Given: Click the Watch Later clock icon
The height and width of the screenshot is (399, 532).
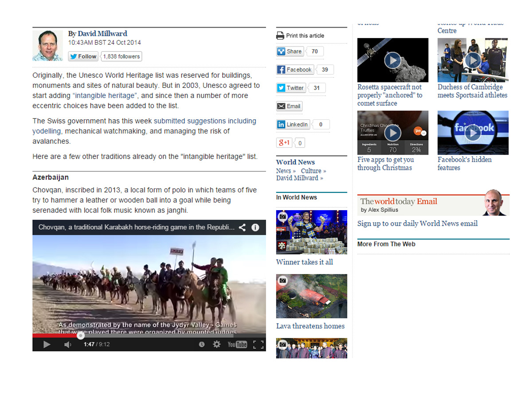Looking at the screenshot, I should click(202, 344).
